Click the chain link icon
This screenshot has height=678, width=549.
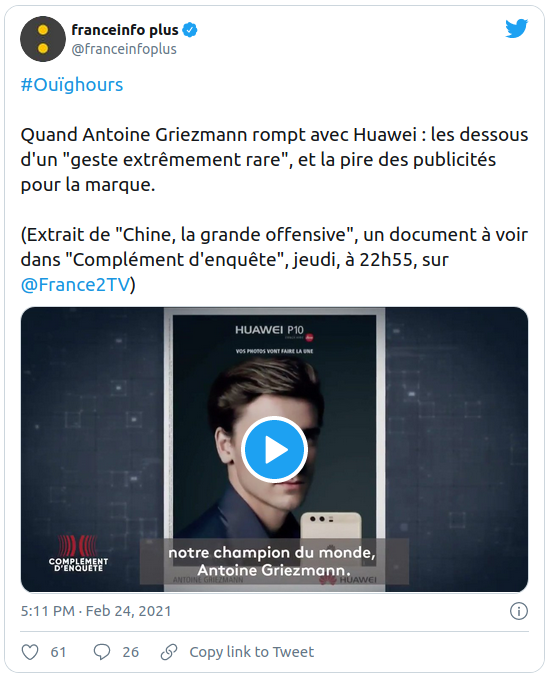[169, 652]
